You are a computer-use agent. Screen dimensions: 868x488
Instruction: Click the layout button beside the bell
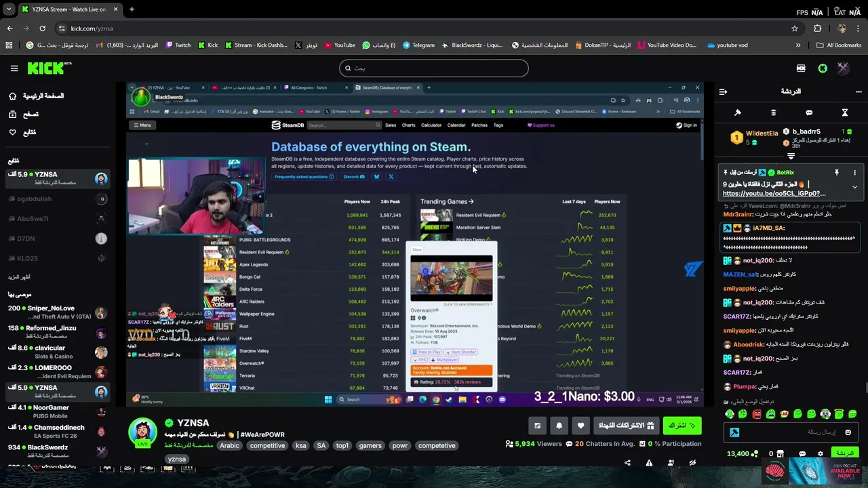(537, 426)
